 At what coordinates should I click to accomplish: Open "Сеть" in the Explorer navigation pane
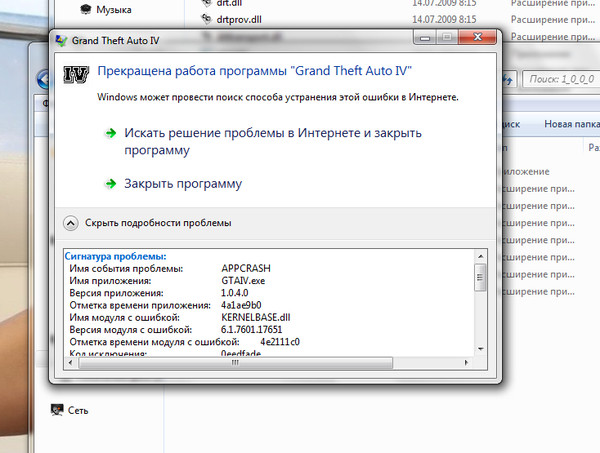pos(78,411)
